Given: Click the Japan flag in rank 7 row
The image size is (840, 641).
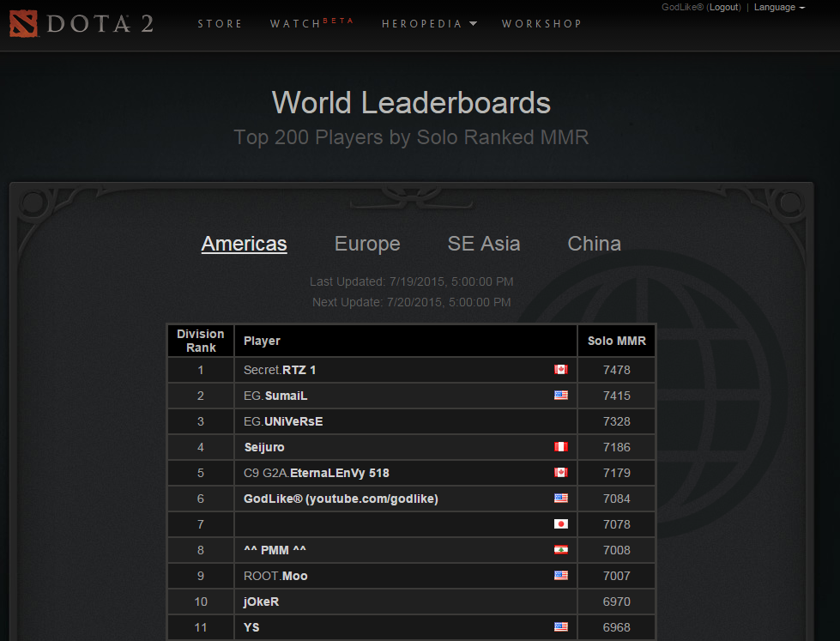Looking at the screenshot, I should pos(561,523).
